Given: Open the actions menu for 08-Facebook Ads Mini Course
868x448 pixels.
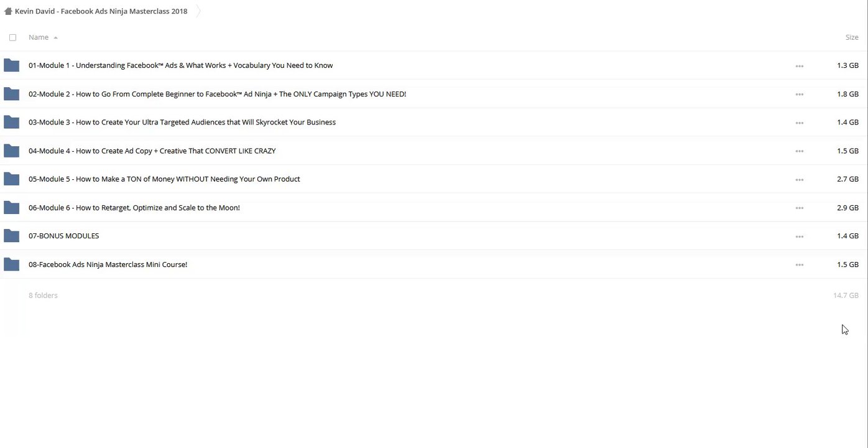Looking at the screenshot, I should [799, 265].
